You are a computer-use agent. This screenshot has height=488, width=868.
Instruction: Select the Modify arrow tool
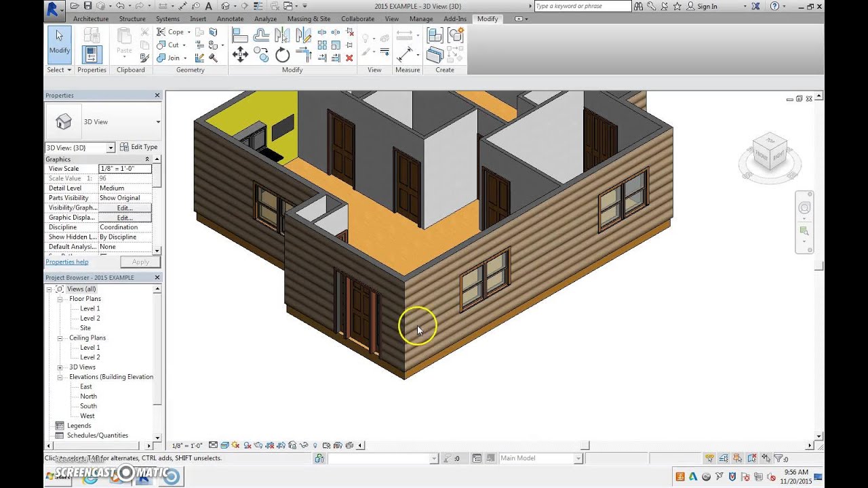point(60,45)
